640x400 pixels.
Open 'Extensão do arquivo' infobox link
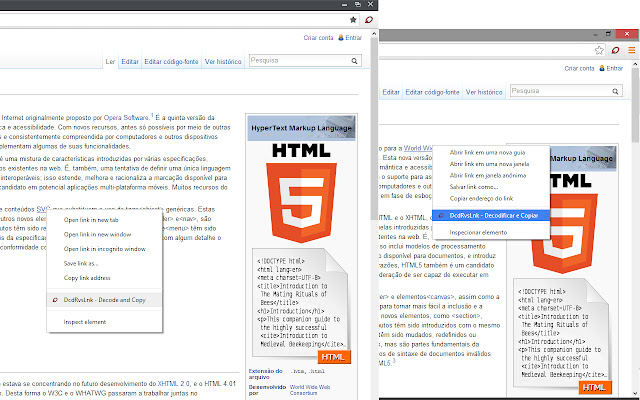click(265, 374)
